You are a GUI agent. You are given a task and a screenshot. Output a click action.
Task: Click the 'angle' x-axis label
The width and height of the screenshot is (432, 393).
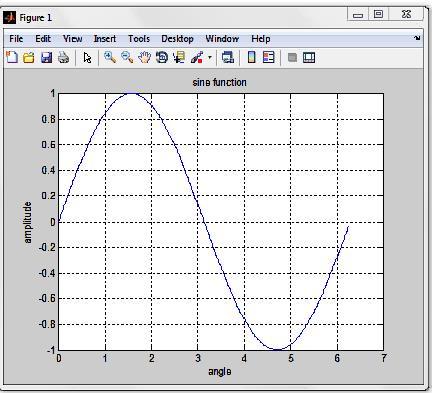[x=220, y=371]
